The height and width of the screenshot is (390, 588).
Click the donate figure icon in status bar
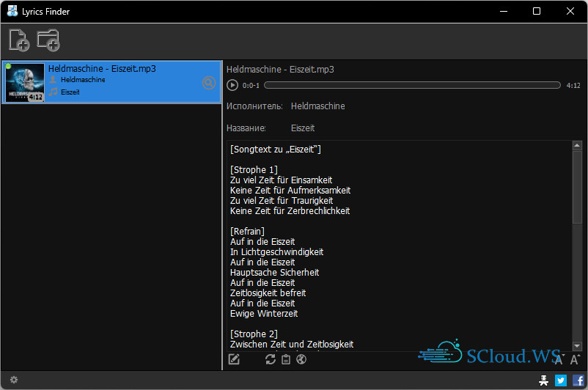tap(543, 380)
